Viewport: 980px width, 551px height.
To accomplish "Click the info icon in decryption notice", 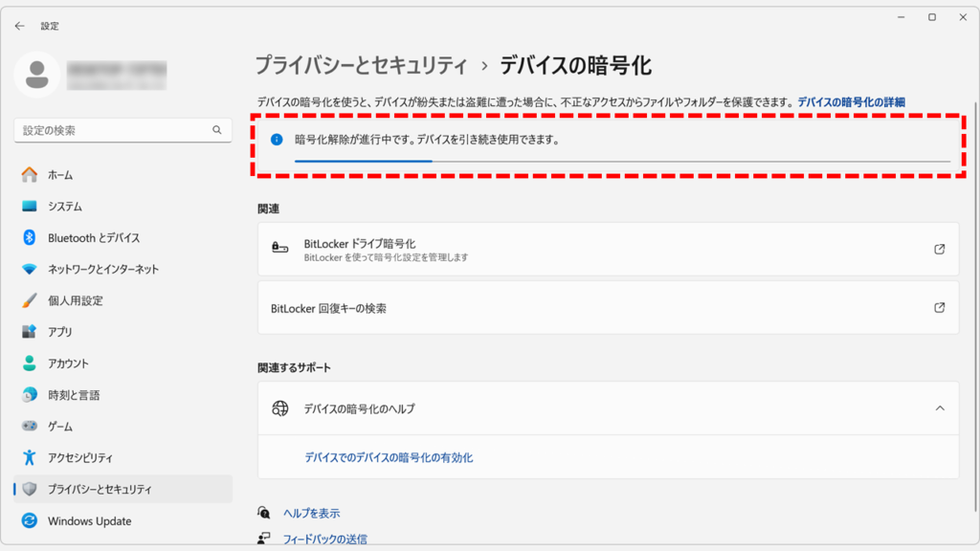I will (x=277, y=140).
